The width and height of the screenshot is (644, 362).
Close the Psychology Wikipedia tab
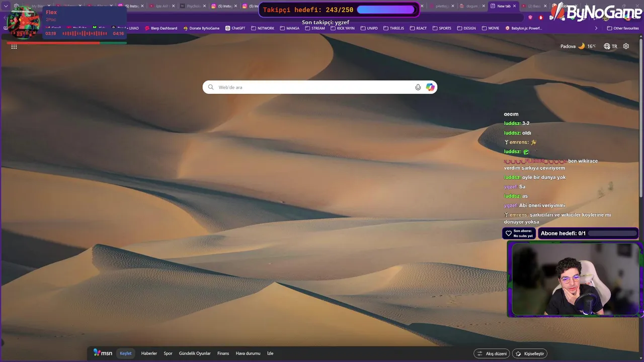pyautogui.click(x=205, y=6)
